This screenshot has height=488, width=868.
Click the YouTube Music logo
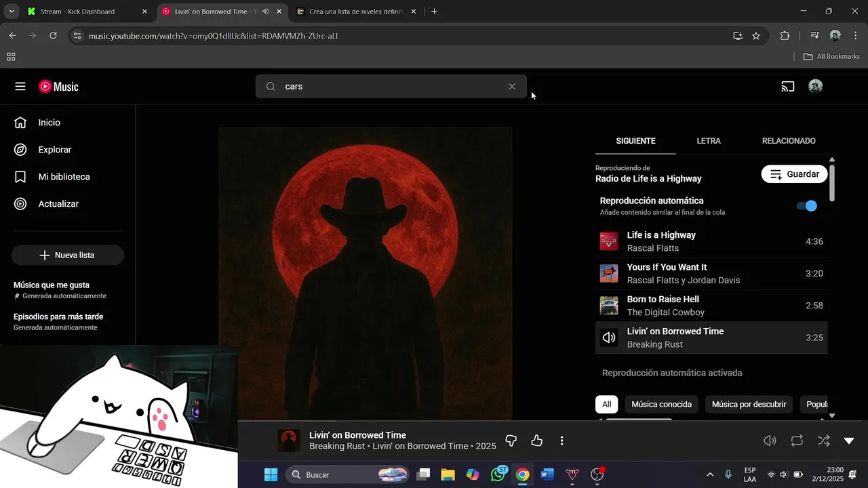point(58,87)
